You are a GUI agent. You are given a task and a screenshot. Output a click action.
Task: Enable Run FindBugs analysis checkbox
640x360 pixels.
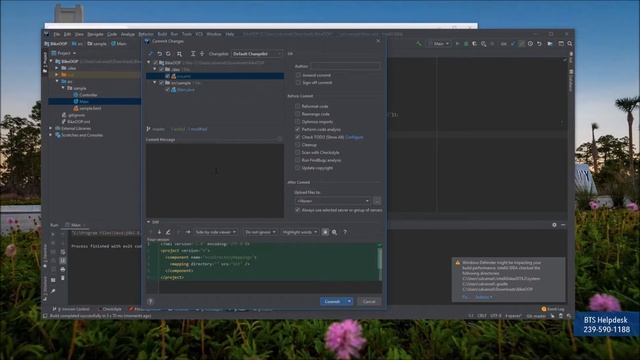click(298, 160)
